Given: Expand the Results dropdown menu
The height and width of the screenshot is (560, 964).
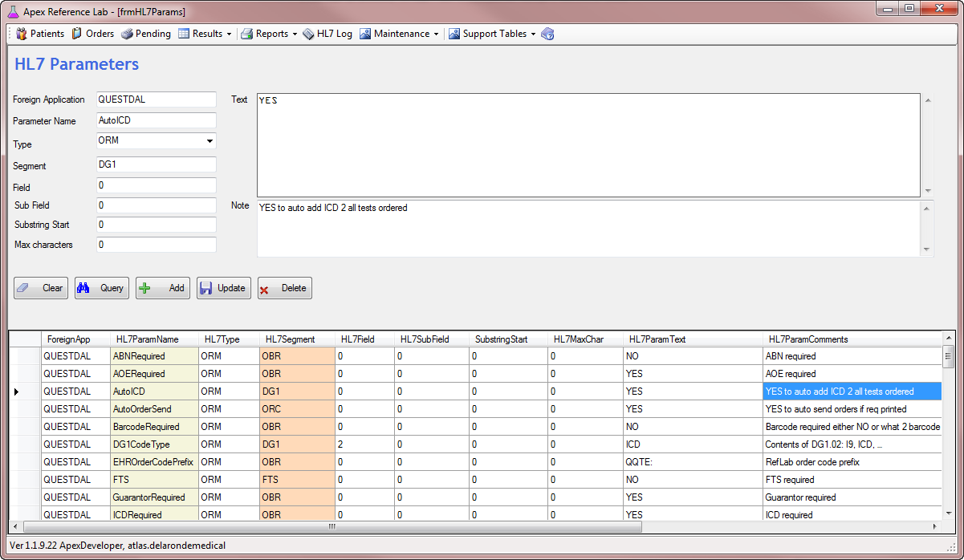Looking at the screenshot, I should [205, 34].
